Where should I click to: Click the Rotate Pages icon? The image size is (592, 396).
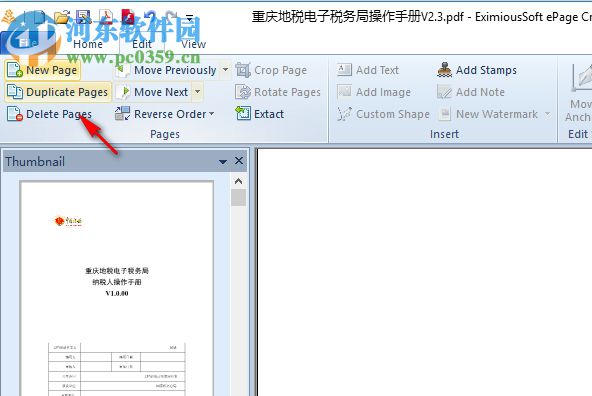pyautogui.click(x=243, y=92)
